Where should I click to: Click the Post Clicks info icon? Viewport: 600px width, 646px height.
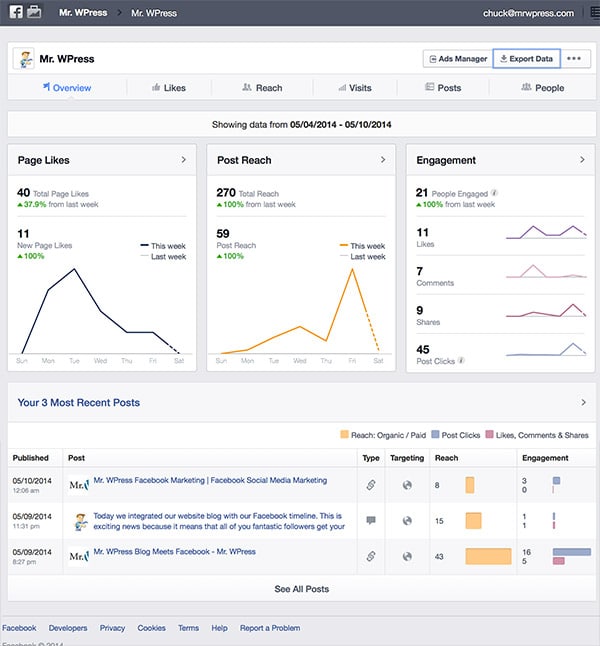pos(461,360)
